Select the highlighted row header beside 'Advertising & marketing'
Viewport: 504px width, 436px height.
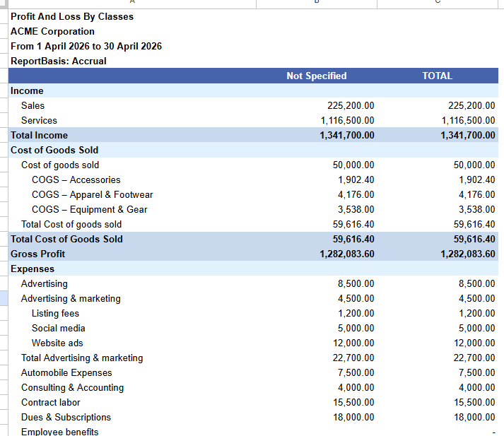tap(4, 298)
